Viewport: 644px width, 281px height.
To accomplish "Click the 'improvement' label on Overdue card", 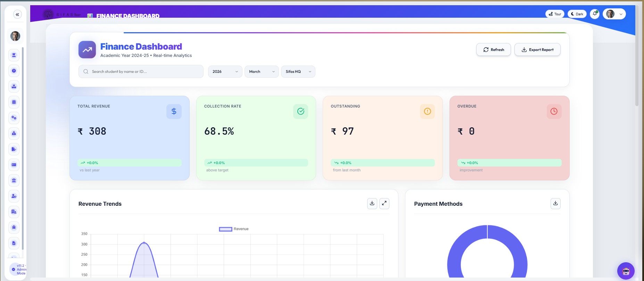I will tap(471, 170).
